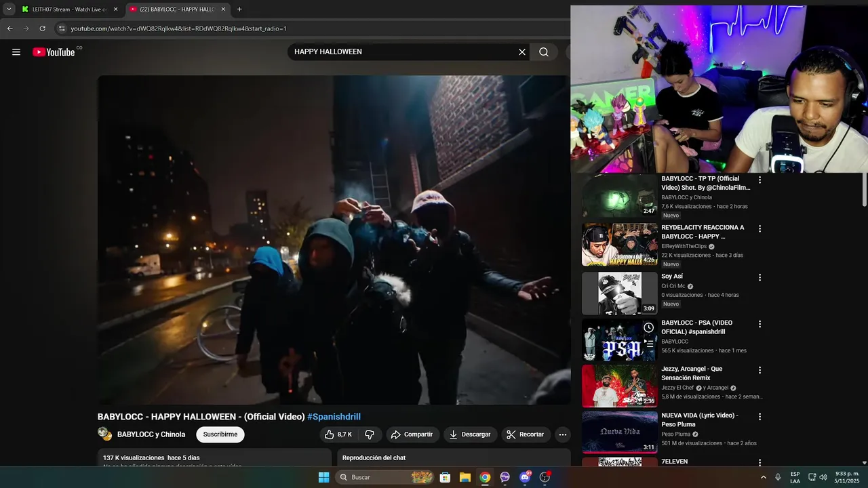Image resolution: width=868 pixels, height=488 pixels.
Task: Open the site information icon in address bar
Action: 62,28
